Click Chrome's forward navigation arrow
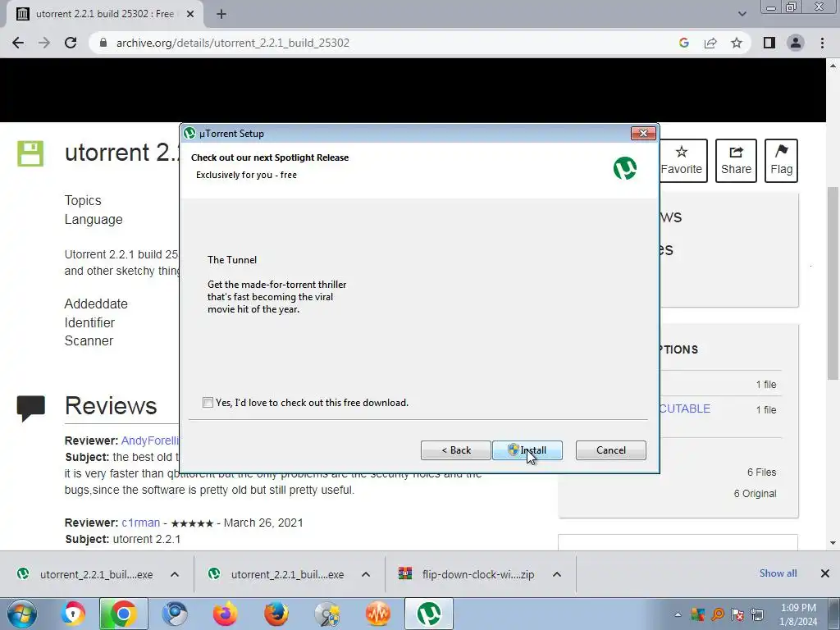 click(x=44, y=43)
